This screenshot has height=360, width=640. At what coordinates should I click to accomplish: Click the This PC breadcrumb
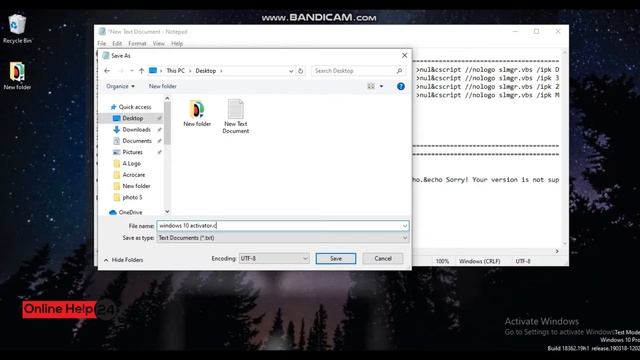(x=176, y=71)
